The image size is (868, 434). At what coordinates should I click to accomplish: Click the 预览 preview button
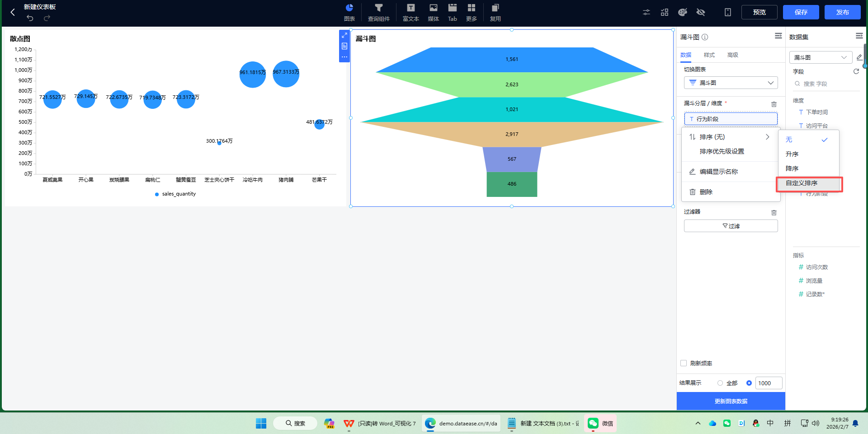tap(759, 12)
